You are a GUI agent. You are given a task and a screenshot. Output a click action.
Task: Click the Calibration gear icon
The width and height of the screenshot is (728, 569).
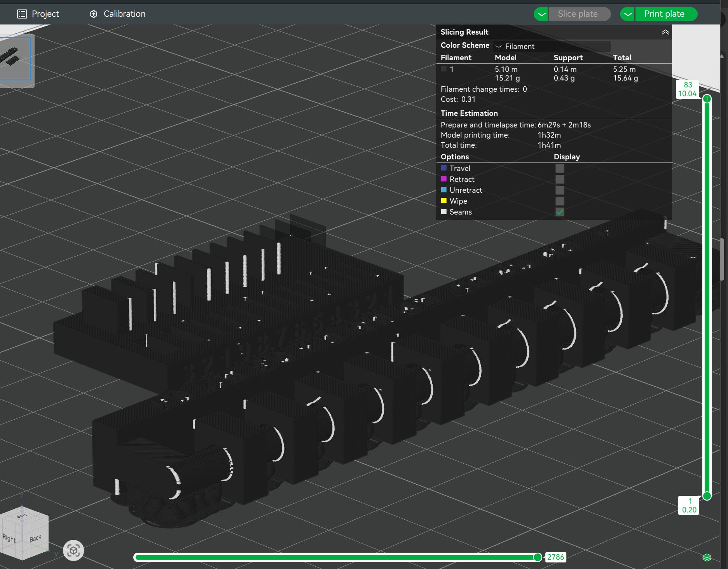(x=93, y=14)
